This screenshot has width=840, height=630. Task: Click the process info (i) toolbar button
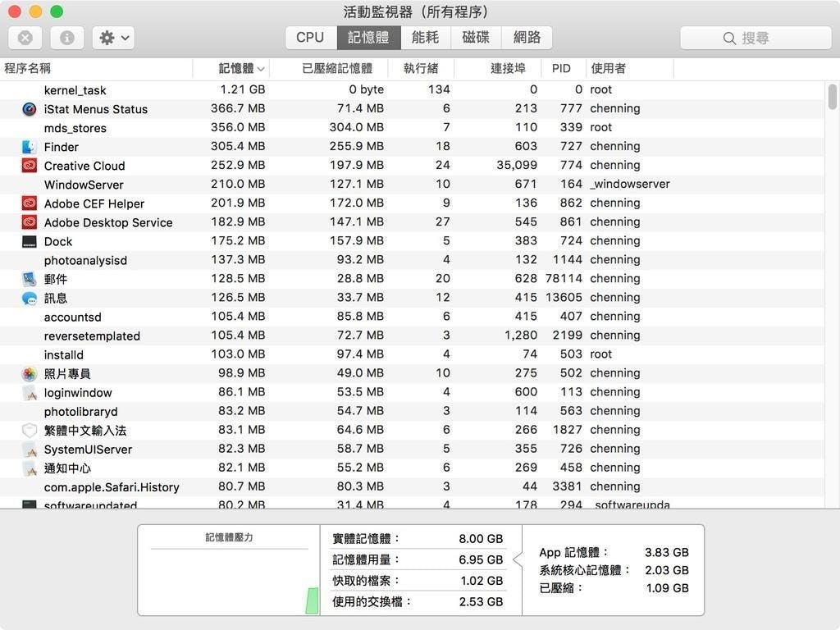click(x=67, y=38)
